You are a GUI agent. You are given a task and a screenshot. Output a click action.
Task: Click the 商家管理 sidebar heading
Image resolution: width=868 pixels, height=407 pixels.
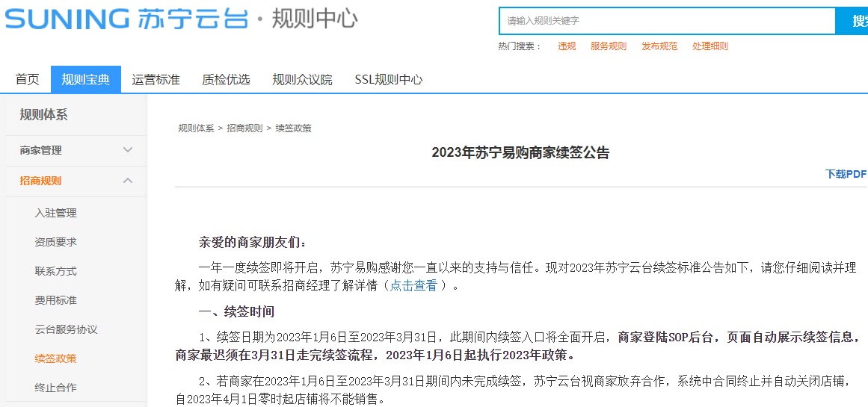click(41, 150)
